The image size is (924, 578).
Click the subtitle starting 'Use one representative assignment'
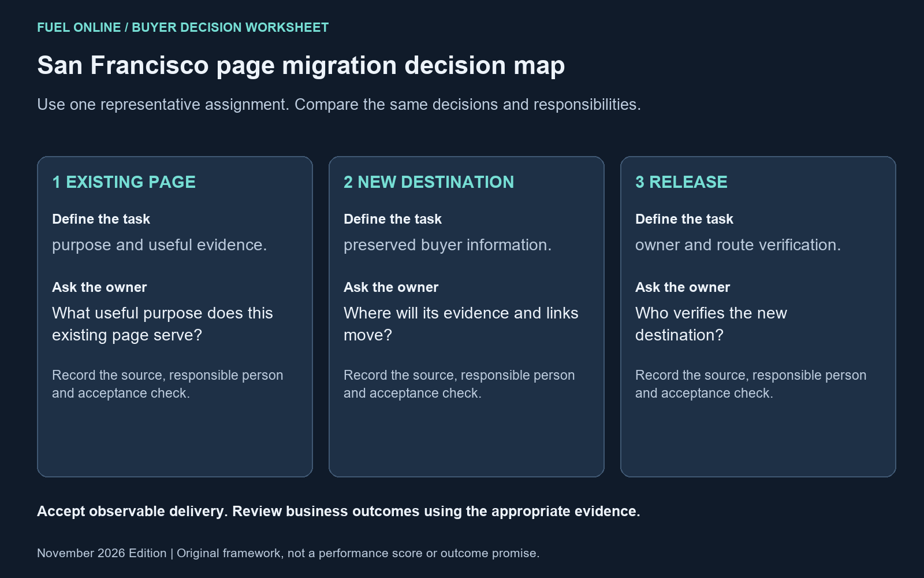coord(339,105)
